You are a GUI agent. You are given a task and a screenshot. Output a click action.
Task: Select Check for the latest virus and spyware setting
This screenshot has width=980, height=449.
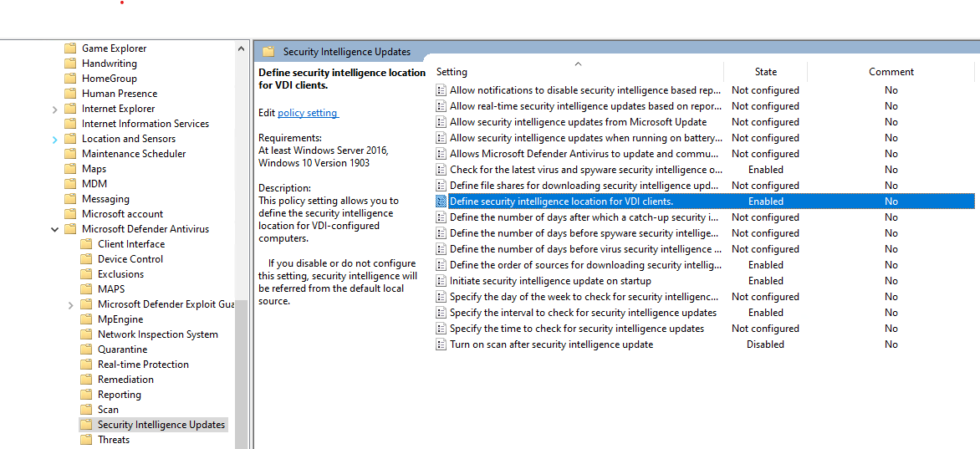[586, 170]
